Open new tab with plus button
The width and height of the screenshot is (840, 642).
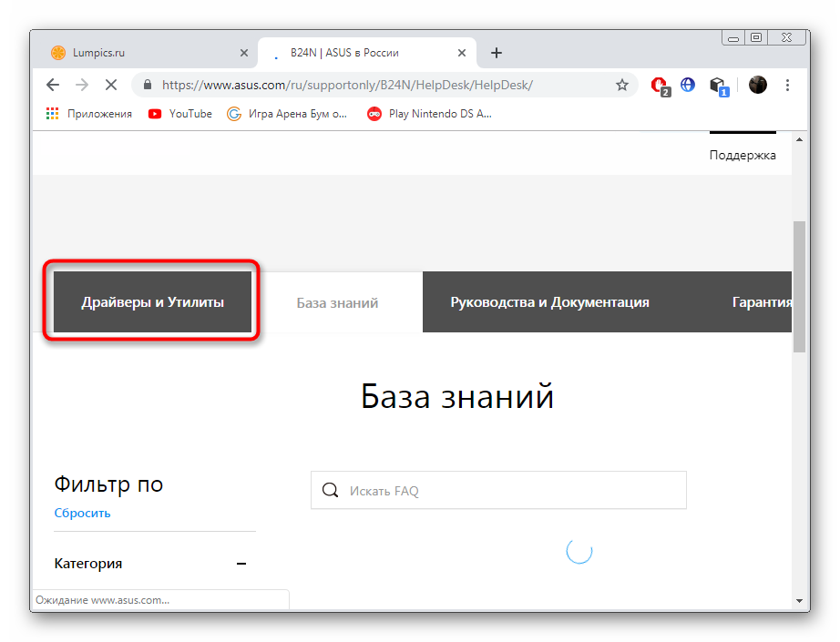coord(497,53)
